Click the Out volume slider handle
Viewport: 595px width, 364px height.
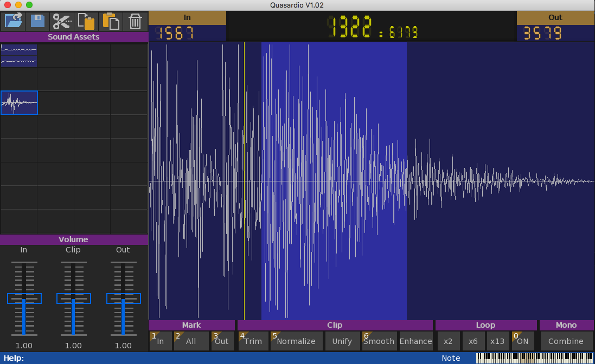pyautogui.click(x=123, y=298)
